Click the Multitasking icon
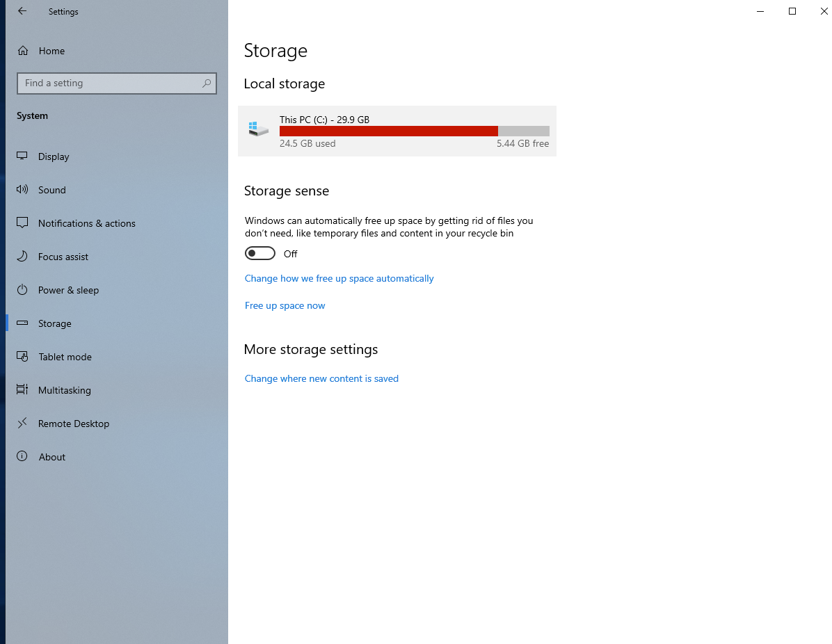 22,389
